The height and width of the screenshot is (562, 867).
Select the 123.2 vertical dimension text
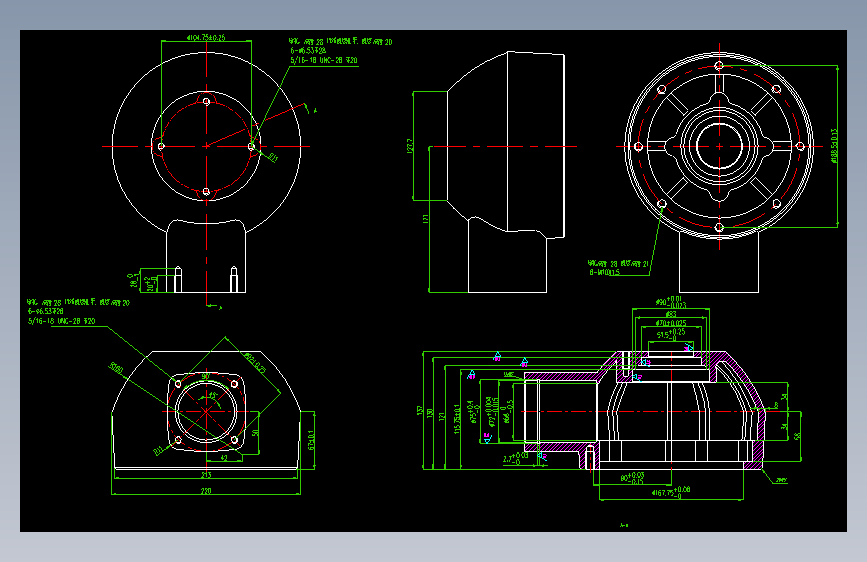410,145
